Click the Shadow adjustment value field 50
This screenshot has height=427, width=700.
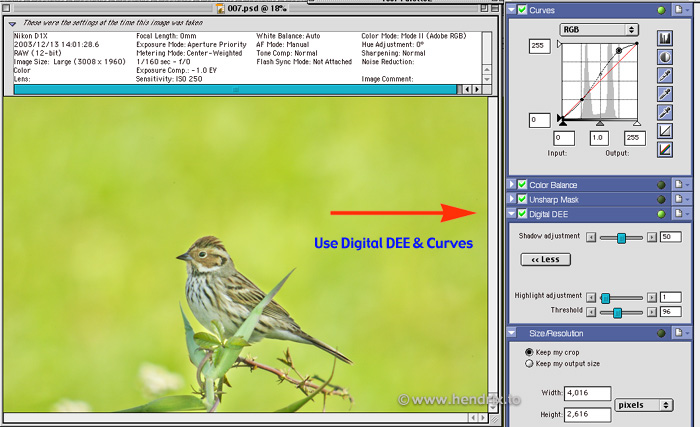click(x=671, y=237)
